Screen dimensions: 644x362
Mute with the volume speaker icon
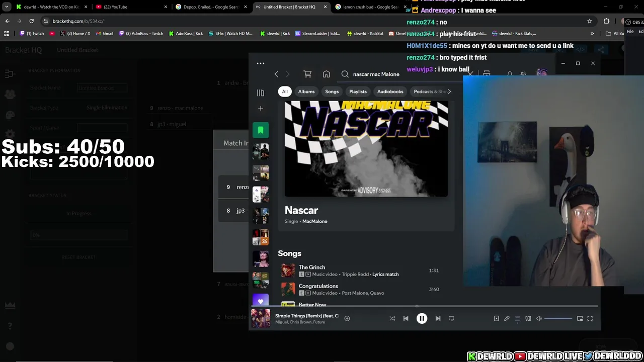(539, 318)
